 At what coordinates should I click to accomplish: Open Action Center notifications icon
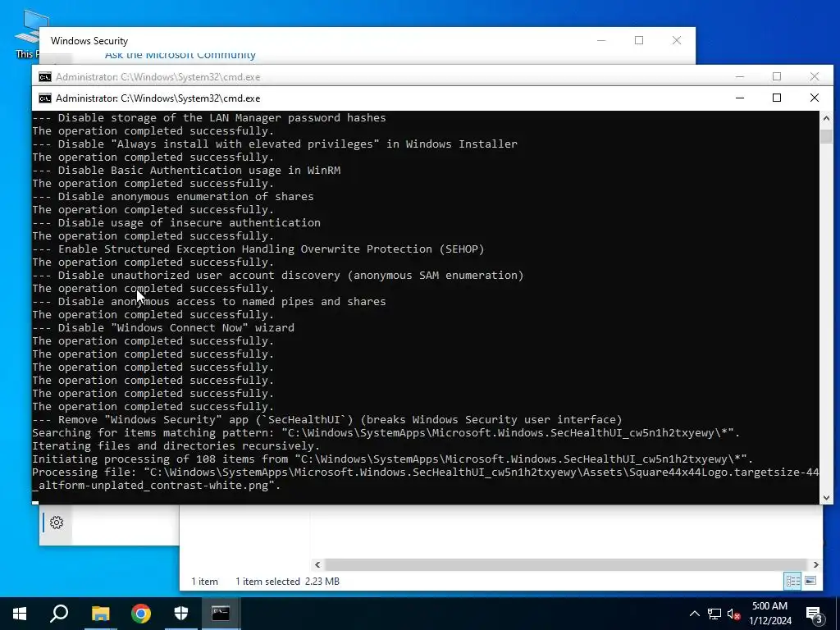click(815, 614)
